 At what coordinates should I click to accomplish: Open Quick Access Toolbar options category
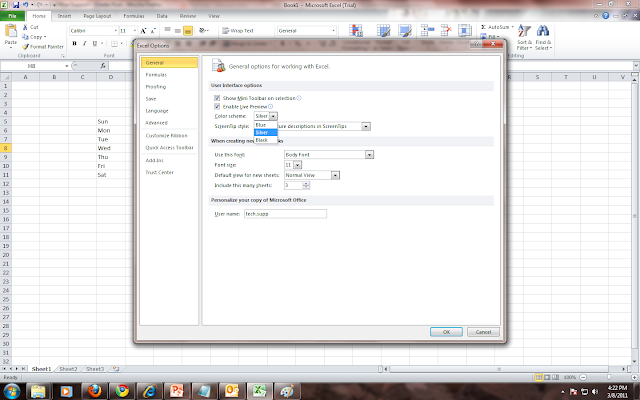[169, 148]
